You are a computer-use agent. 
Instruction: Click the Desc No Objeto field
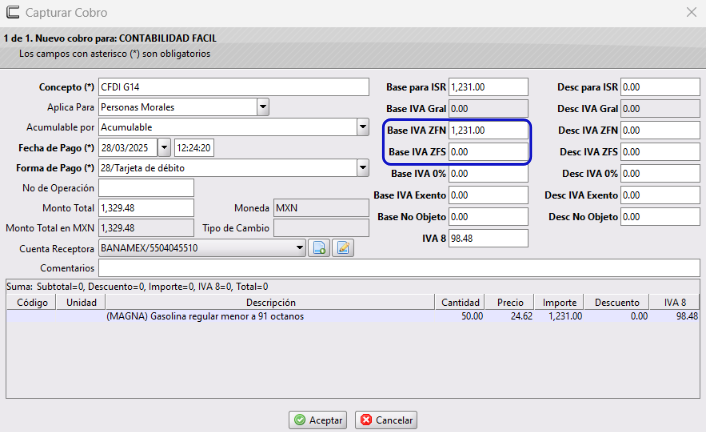point(660,217)
